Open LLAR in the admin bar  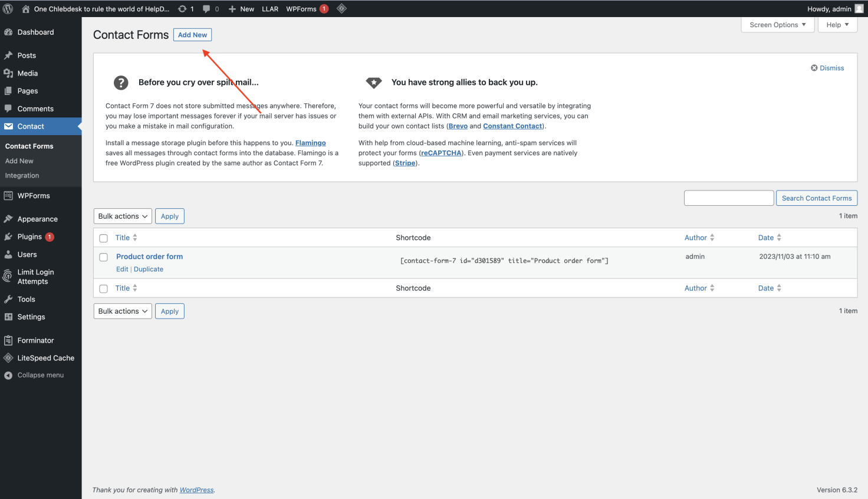click(x=270, y=9)
